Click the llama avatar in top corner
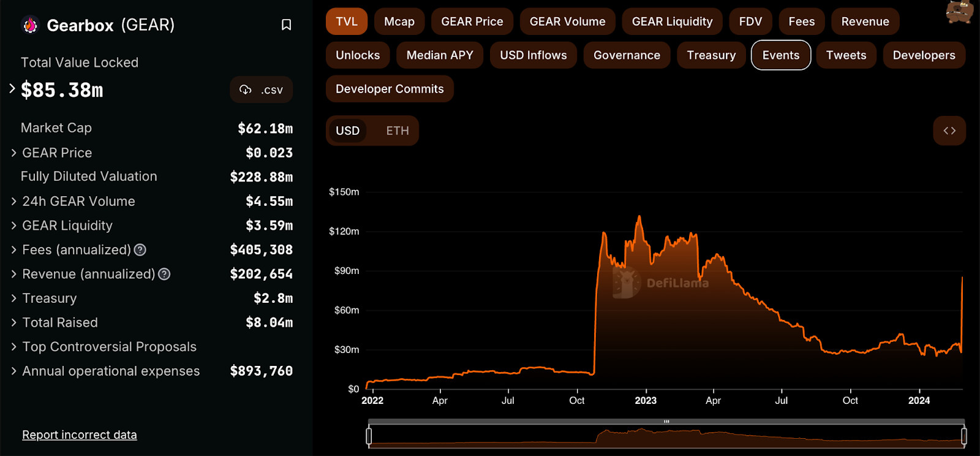 point(959,12)
